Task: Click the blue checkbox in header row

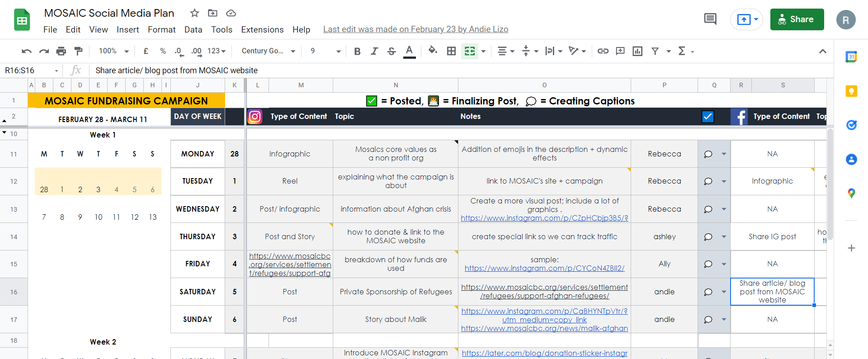Action: 708,117
